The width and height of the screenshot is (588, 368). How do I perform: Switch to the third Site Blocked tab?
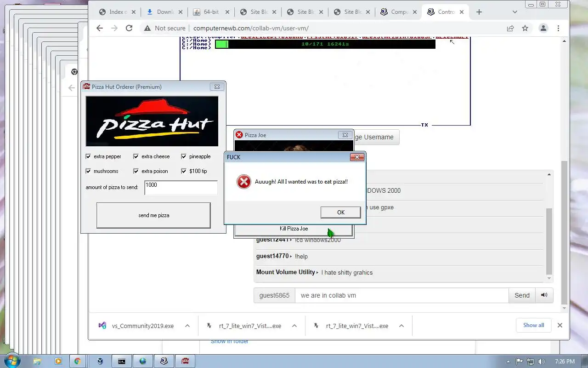(x=351, y=12)
